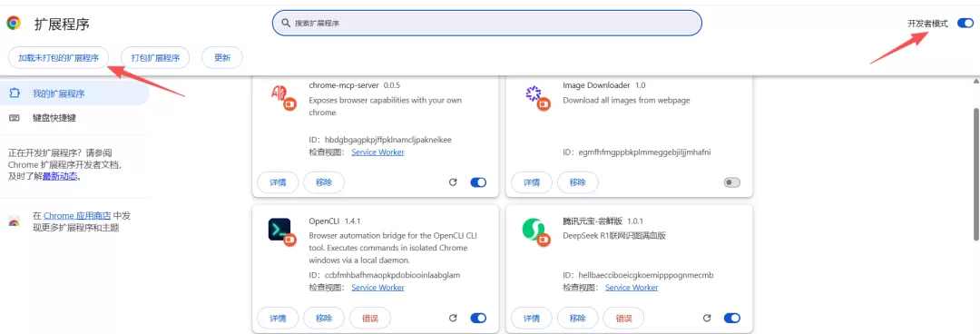Open 详情 for OpenCLI

pos(279,318)
